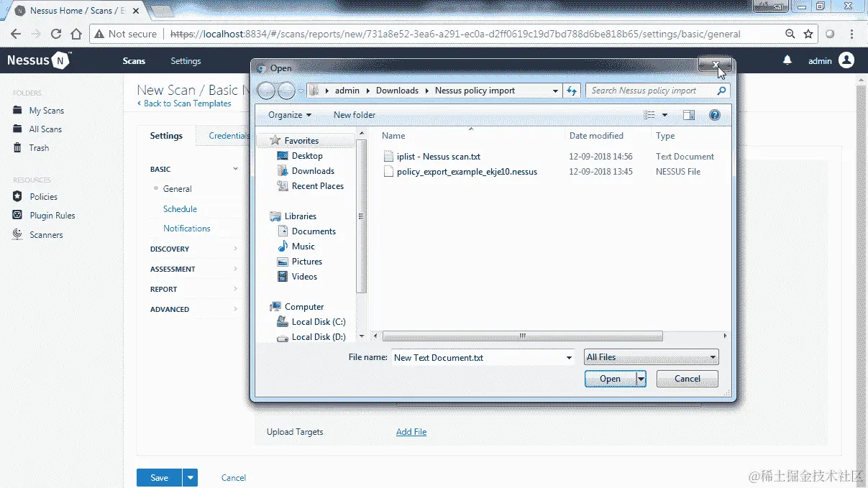
Task: Expand ADVANCED settings section
Action: (x=194, y=309)
